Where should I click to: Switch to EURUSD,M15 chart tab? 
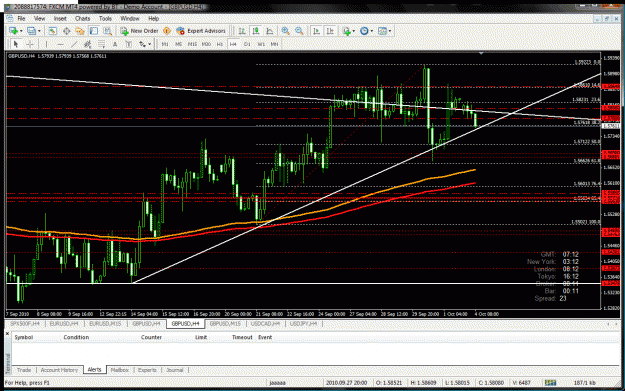[x=105, y=324]
